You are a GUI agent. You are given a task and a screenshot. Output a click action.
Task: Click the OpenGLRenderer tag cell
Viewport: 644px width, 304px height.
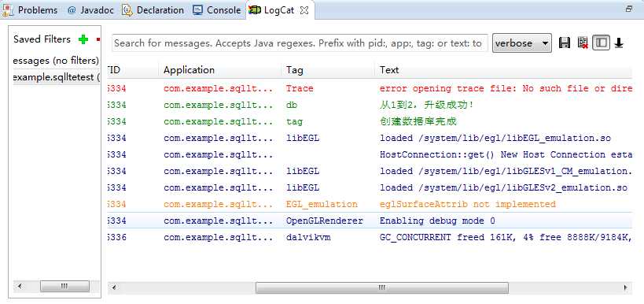tap(325, 221)
